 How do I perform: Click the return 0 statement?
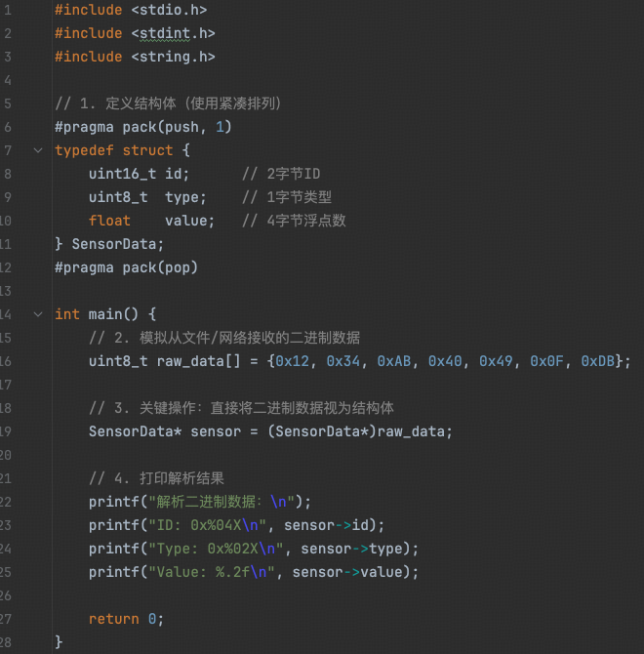coord(126,619)
